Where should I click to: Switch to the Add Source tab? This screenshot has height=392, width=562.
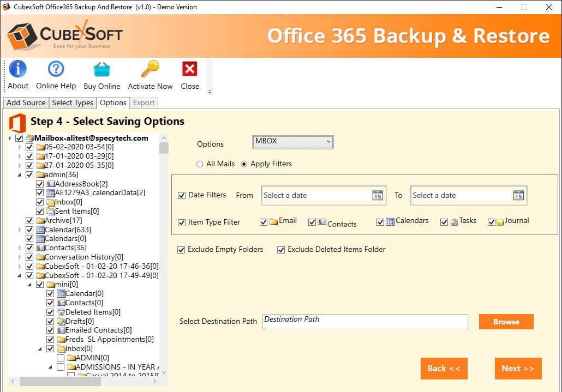(26, 102)
